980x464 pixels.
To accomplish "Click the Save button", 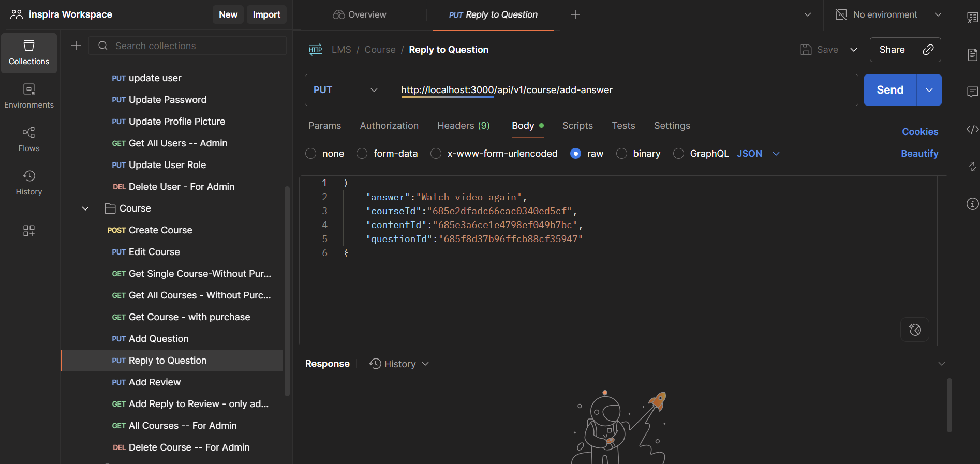I will coord(819,50).
